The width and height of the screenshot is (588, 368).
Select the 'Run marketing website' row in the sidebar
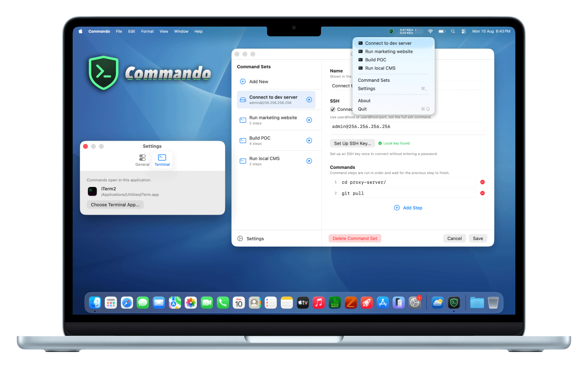click(x=276, y=120)
